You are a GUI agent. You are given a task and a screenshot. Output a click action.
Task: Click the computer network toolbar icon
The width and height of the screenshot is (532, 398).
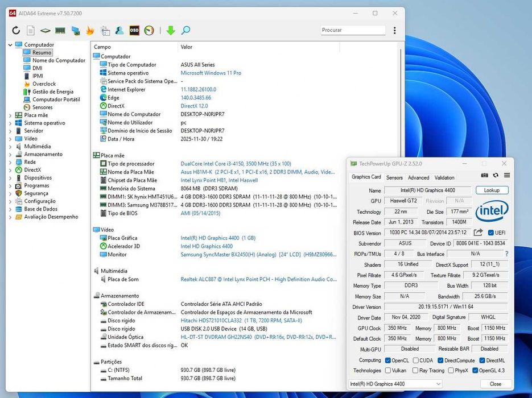75,31
